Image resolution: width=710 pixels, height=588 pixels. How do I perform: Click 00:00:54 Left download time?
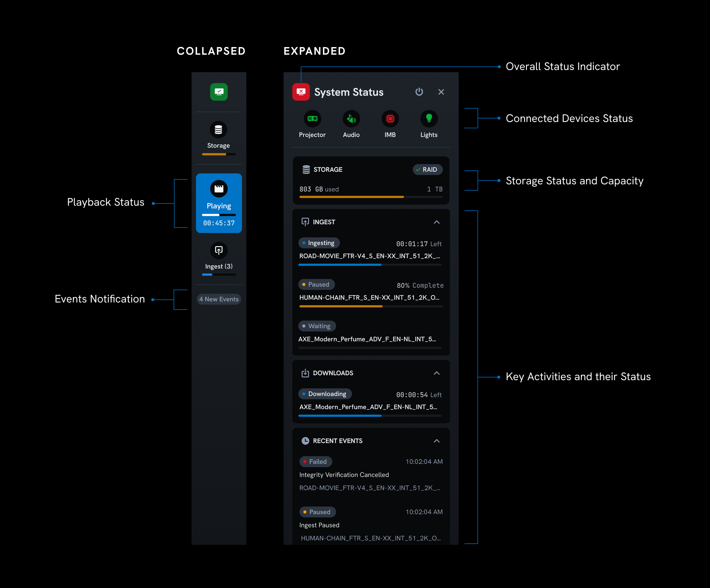pyautogui.click(x=419, y=395)
